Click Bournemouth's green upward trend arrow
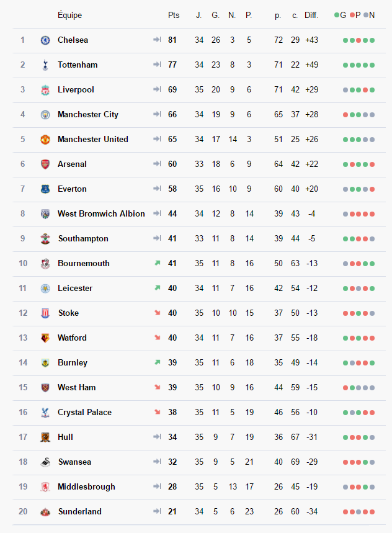The height and width of the screenshot is (533, 392). point(157,263)
